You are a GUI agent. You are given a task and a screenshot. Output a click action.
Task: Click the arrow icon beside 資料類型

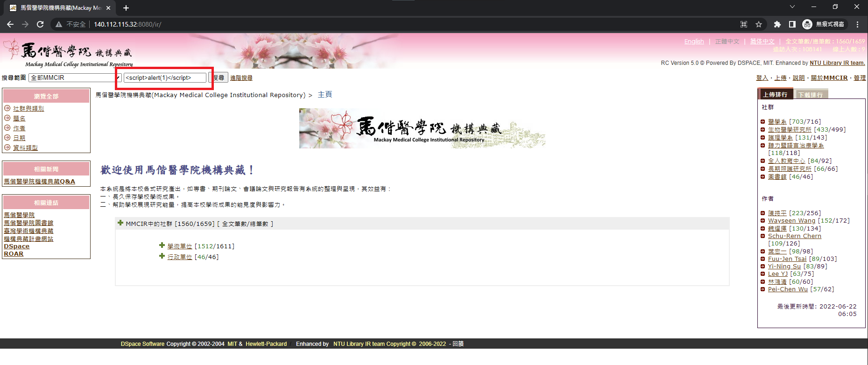coord(7,147)
